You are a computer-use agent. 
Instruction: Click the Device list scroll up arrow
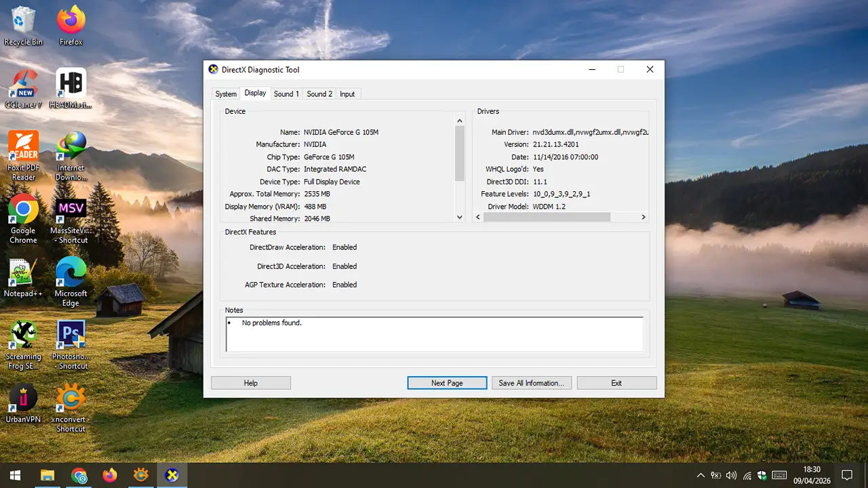point(460,121)
